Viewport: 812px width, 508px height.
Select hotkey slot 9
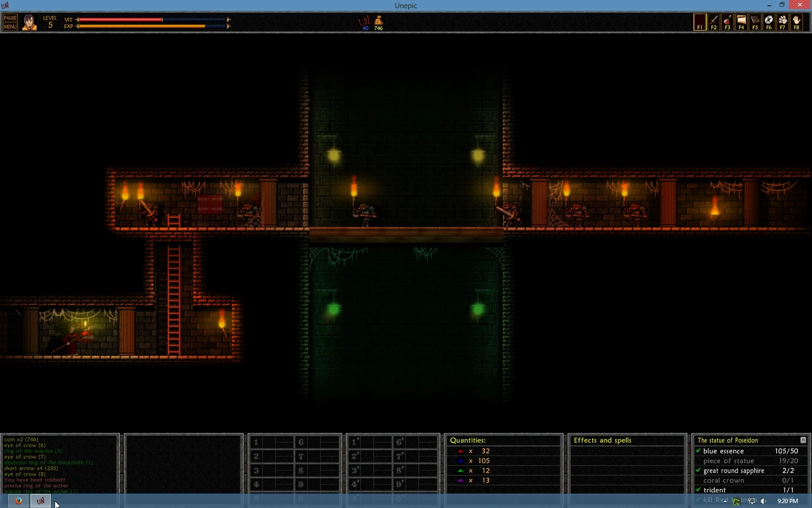tap(318, 484)
